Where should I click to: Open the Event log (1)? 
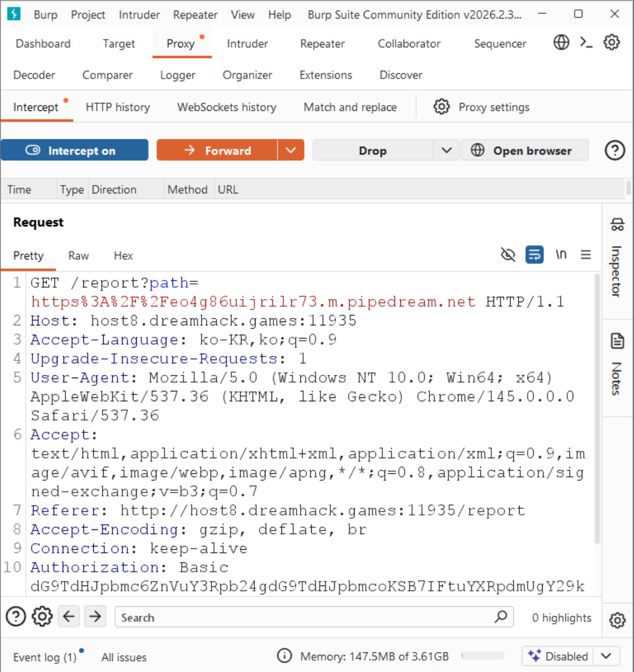pos(45,657)
